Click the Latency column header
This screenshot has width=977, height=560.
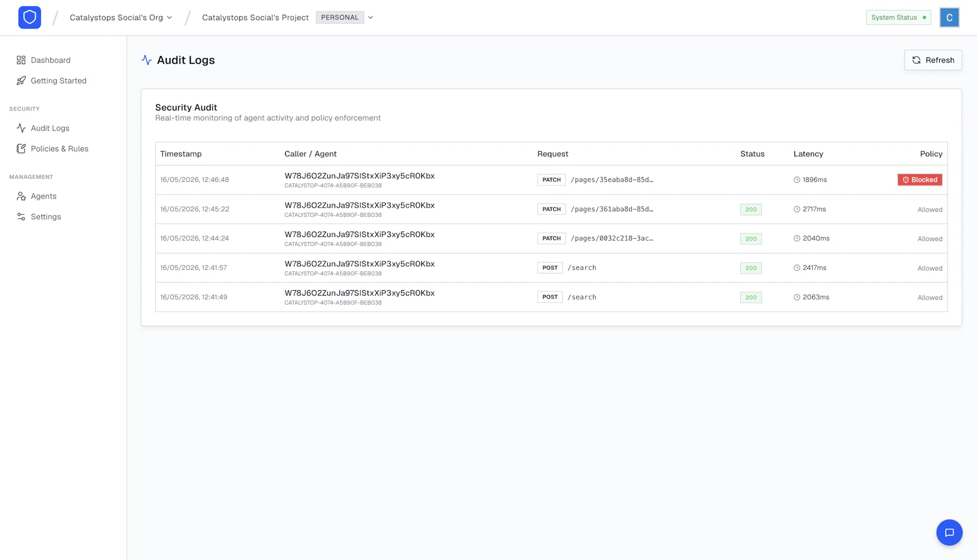pyautogui.click(x=808, y=154)
